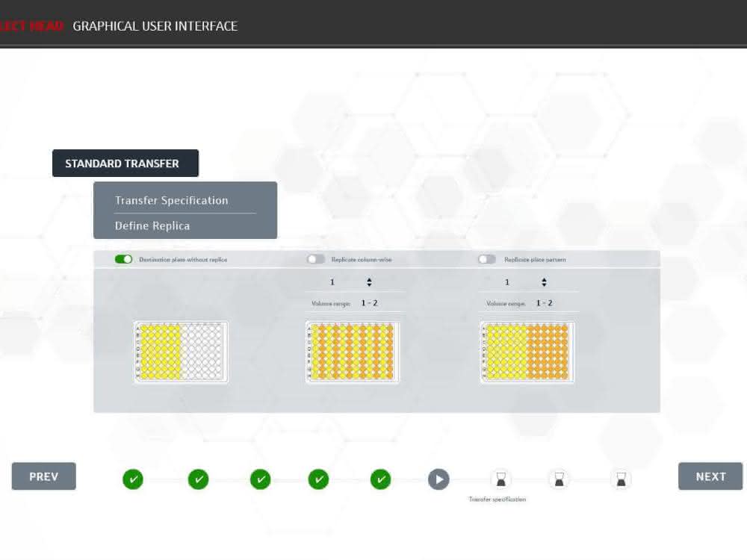This screenshot has width=747, height=560.
Task: Enable Replicate plate pattern switch
Action: point(487,259)
